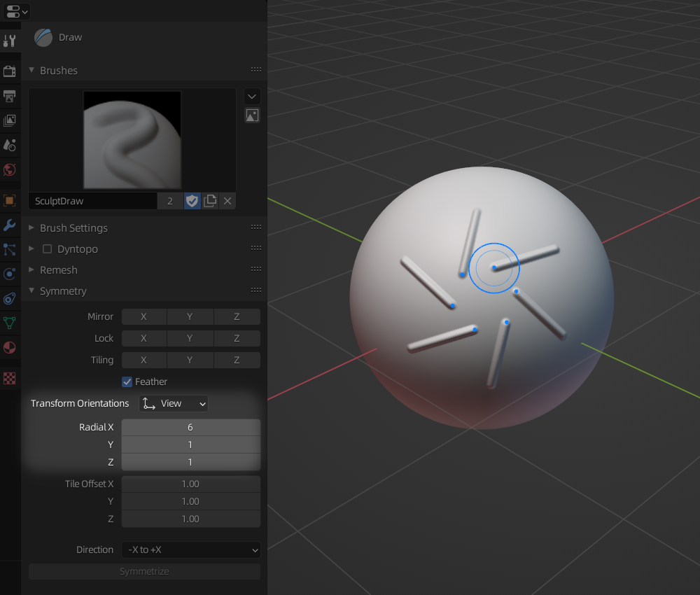Uncheck the Feather checkbox
The height and width of the screenshot is (595, 700).
(x=127, y=381)
